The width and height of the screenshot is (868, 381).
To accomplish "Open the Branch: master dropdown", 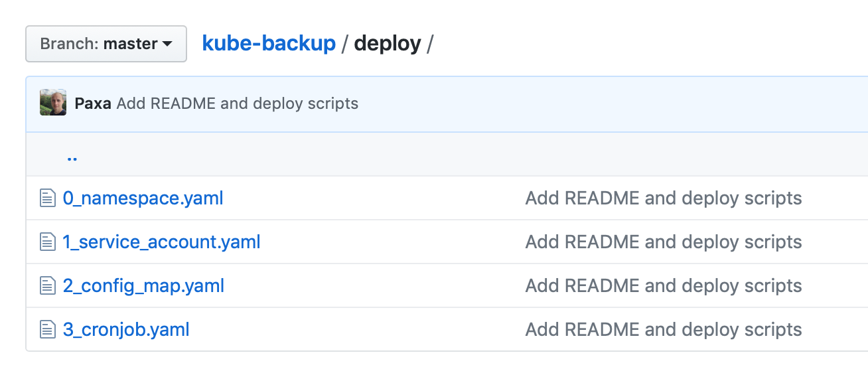I will tap(106, 44).
